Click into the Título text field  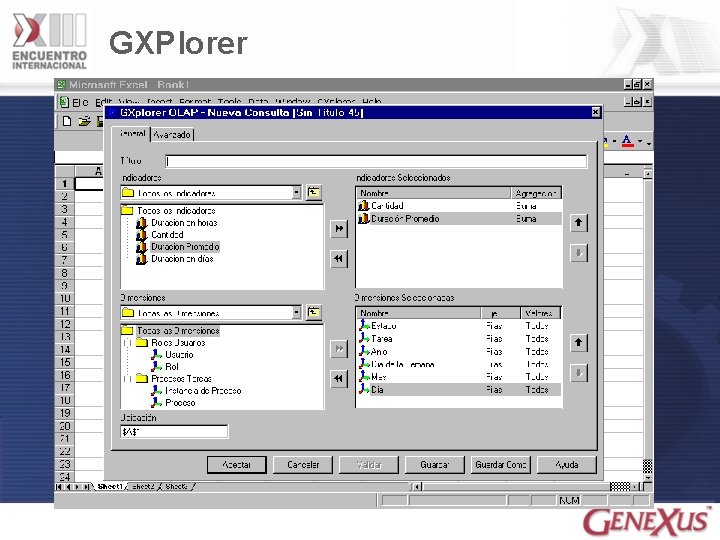(376, 161)
